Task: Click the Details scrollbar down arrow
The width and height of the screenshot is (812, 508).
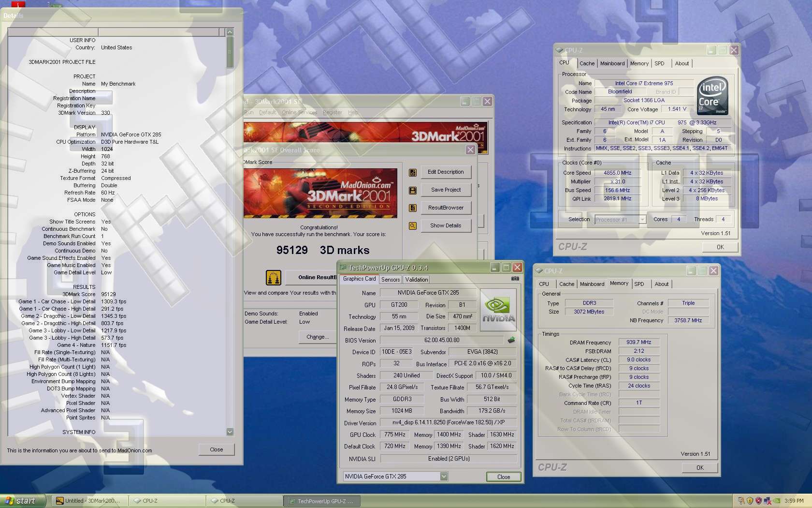Action: click(x=230, y=432)
